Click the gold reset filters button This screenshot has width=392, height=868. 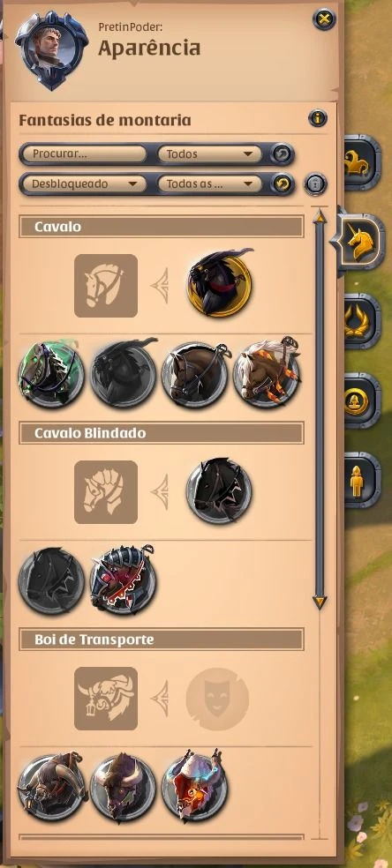(283, 183)
